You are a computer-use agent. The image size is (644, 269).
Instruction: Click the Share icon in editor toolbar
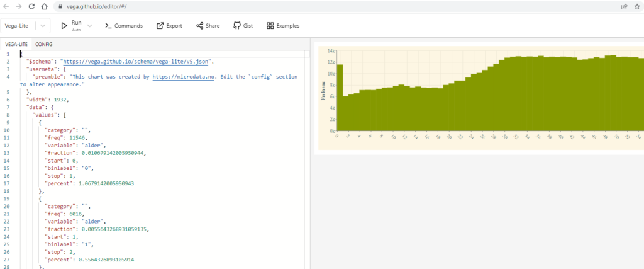pos(200,26)
